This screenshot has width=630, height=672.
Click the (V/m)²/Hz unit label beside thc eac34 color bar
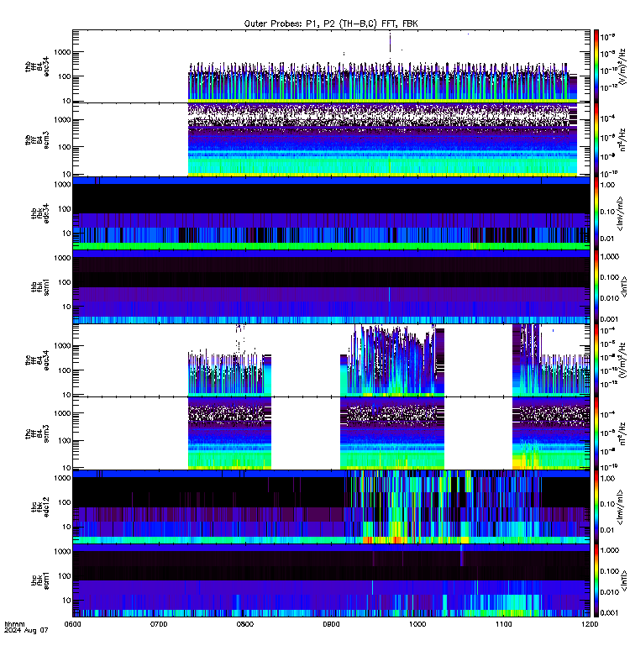click(623, 360)
